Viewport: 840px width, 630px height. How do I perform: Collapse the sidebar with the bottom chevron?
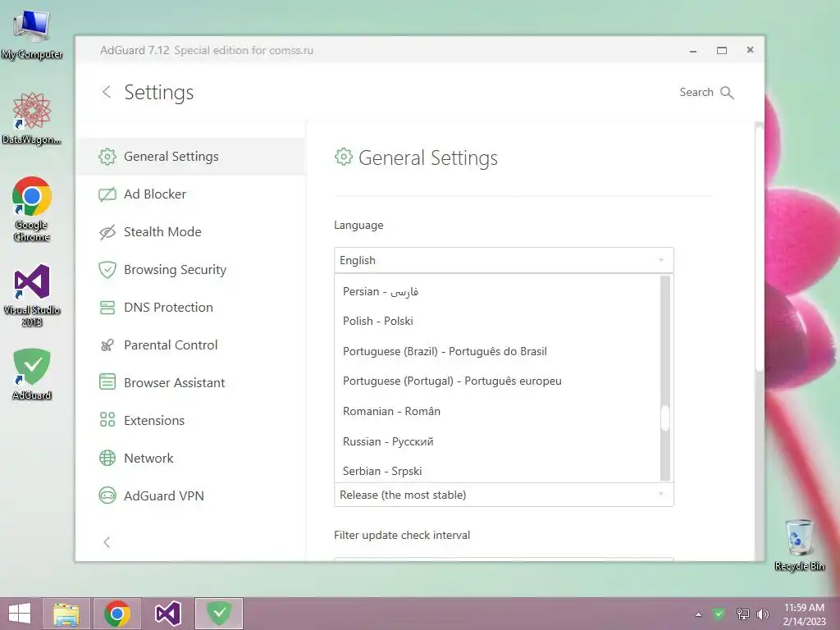(107, 542)
